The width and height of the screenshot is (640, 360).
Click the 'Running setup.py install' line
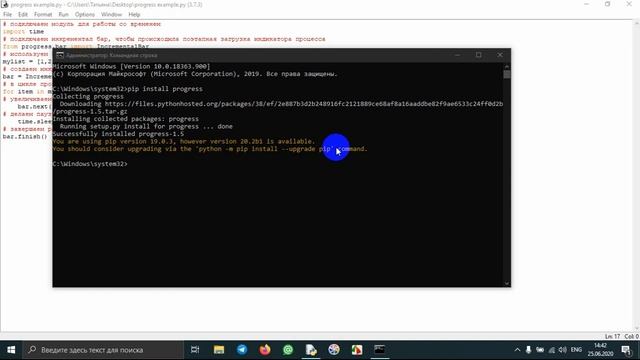point(146,127)
